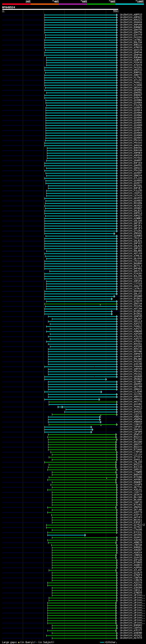This screenshot has width=146, height=644.
Task: Select the UniRef100_B7TXX0 entry
Action: tap(131, 440)
